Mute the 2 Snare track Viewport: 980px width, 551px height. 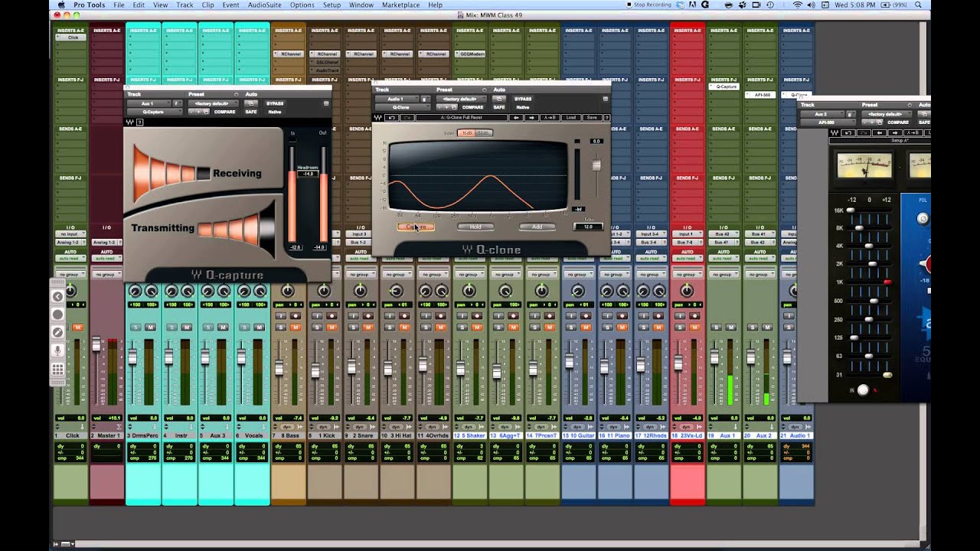[x=368, y=327]
